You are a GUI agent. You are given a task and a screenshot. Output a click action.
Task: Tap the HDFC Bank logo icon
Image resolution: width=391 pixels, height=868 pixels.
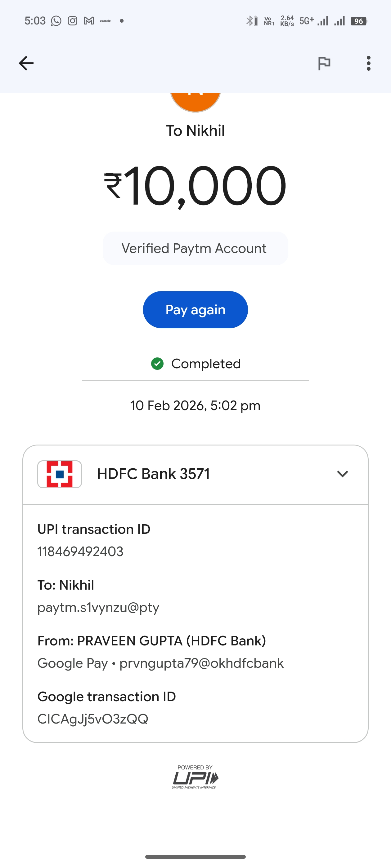(59, 474)
